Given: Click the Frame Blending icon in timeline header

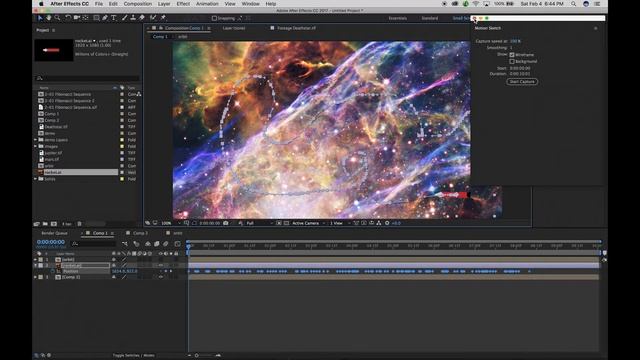Looking at the screenshot, I should tap(157, 244).
